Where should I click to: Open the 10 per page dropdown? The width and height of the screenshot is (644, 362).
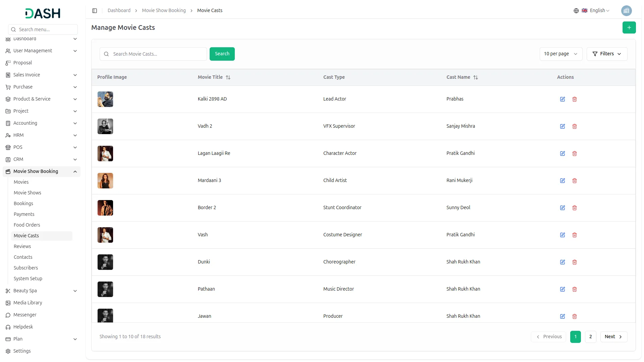point(560,54)
